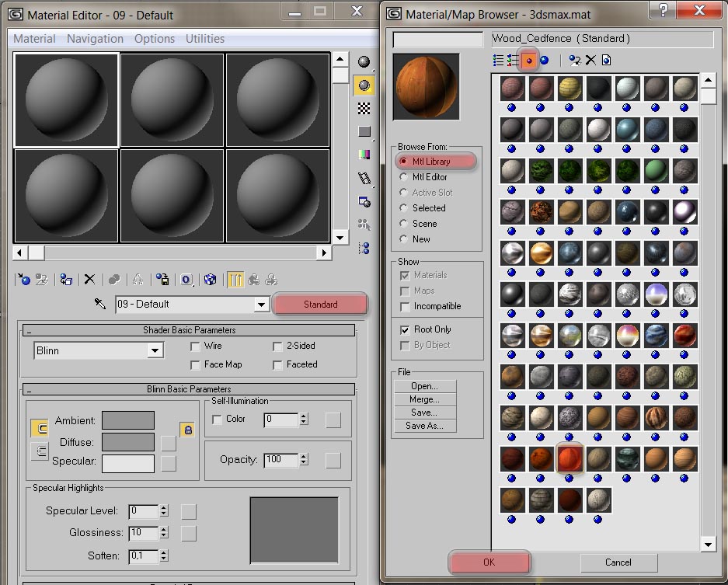Uncheck the Root Only checkbox
This screenshot has height=585, width=728.
[x=404, y=329]
